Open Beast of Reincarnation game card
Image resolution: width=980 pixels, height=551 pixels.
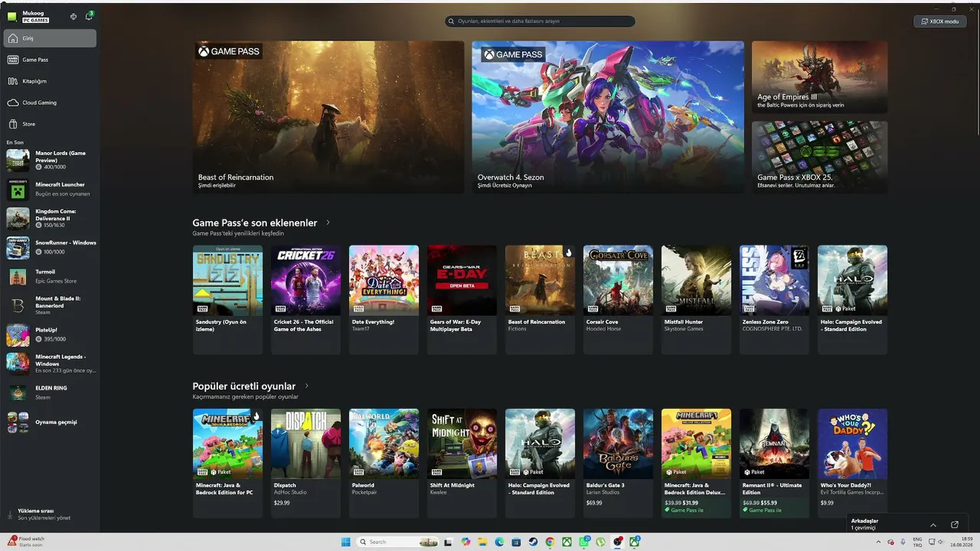click(x=540, y=299)
